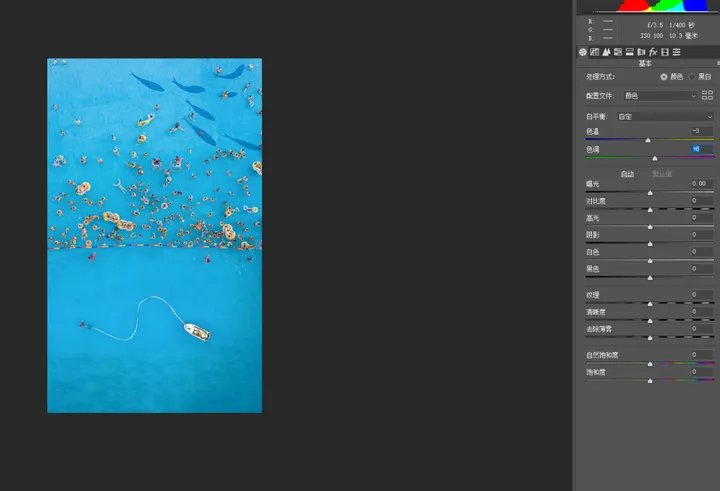Image resolution: width=720 pixels, height=491 pixels.
Task: Click the 处理方式 label
Action: 600,77
